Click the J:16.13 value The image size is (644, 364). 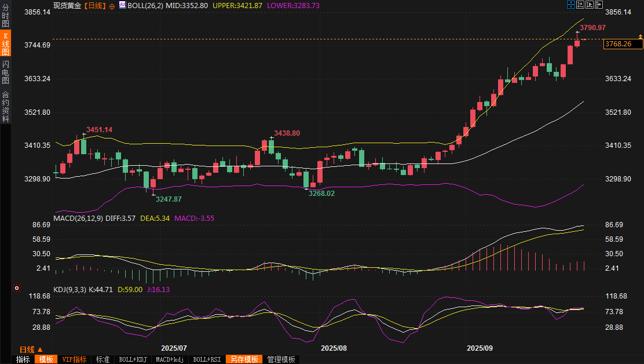[158, 290]
